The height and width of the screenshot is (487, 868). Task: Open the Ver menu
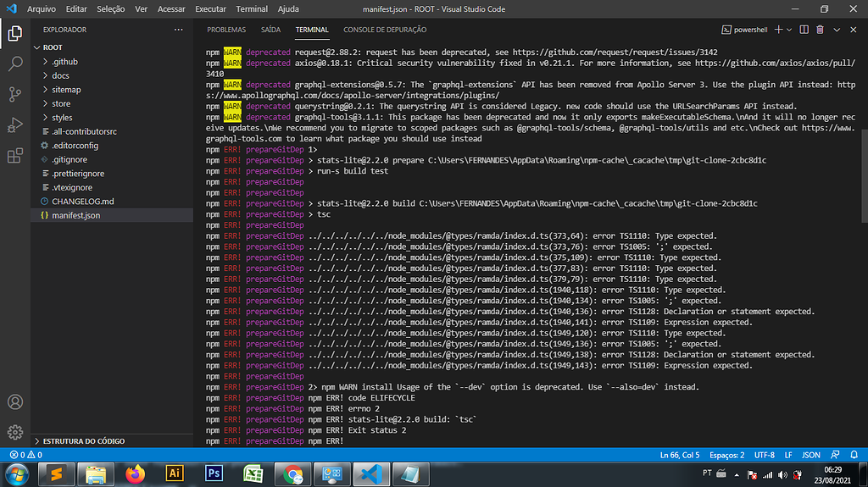click(142, 8)
